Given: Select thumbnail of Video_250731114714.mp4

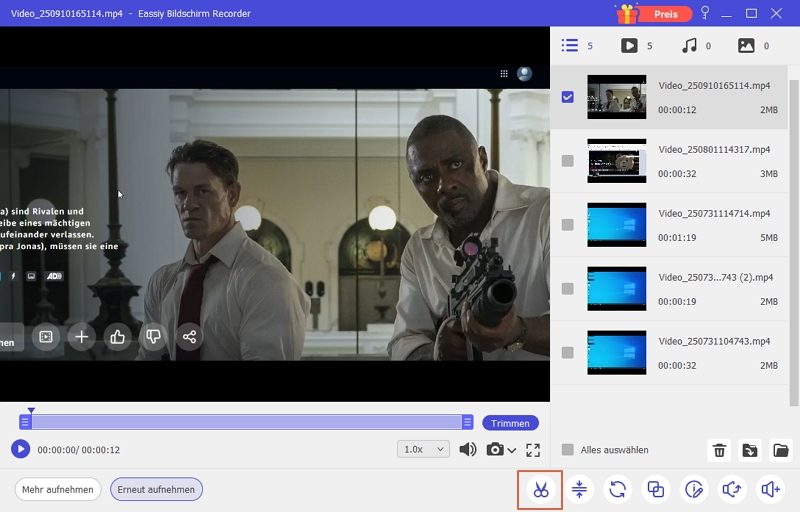Looking at the screenshot, I should [616, 225].
